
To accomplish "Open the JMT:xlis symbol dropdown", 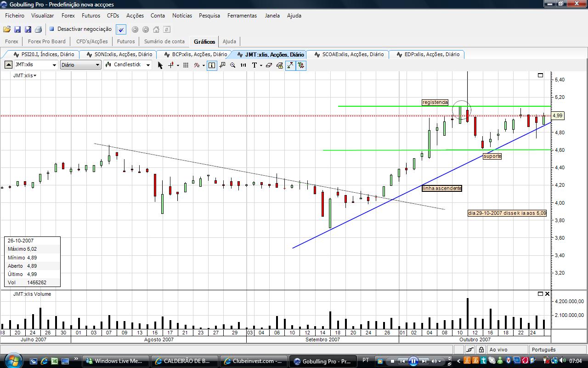I will tap(54, 65).
